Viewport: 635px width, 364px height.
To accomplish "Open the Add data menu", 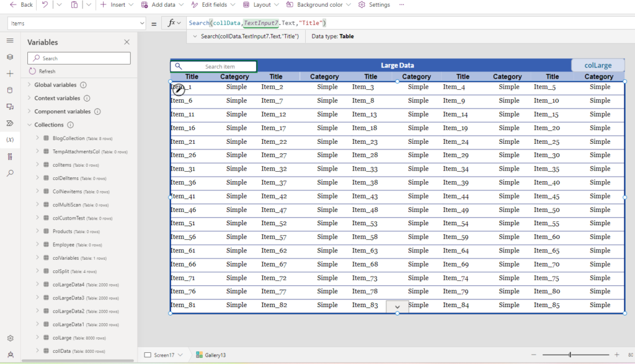I will click(162, 5).
